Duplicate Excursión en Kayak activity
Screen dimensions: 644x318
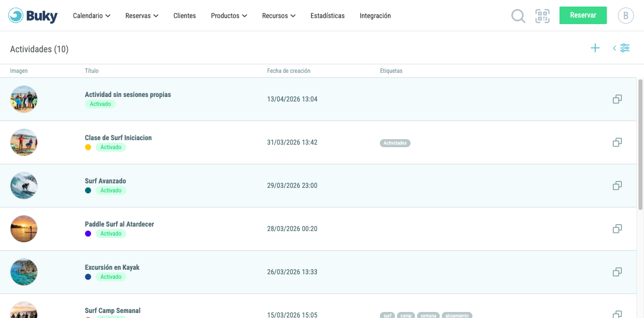coord(617,272)
